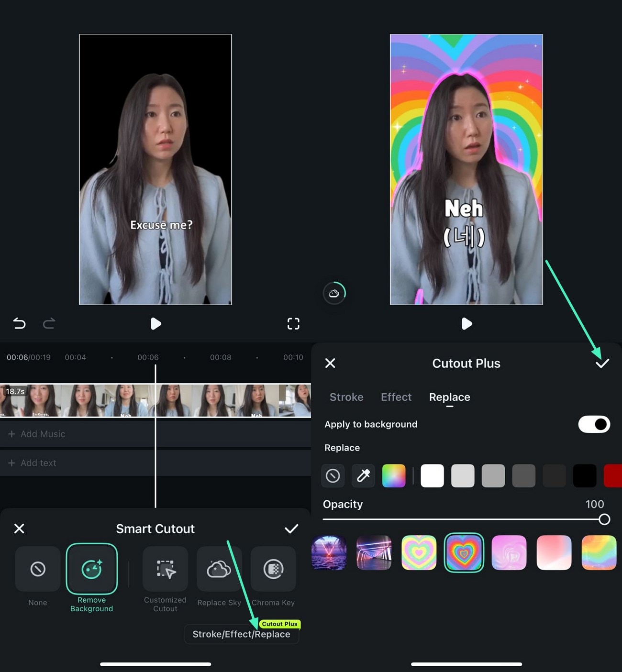This screenshot has width=622, height=672.
Task: Confirm Cutout Plus with the checkmark
Action: point(603,363)
